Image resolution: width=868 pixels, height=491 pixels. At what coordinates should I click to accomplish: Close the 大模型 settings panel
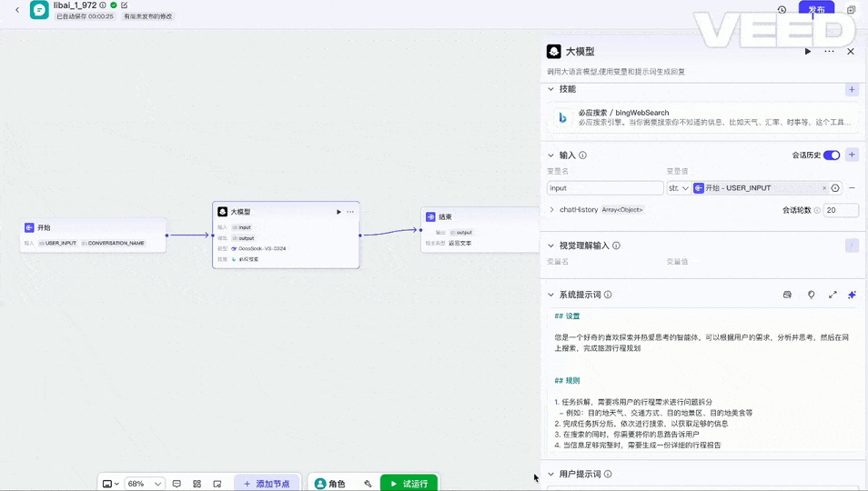point(851,52)
